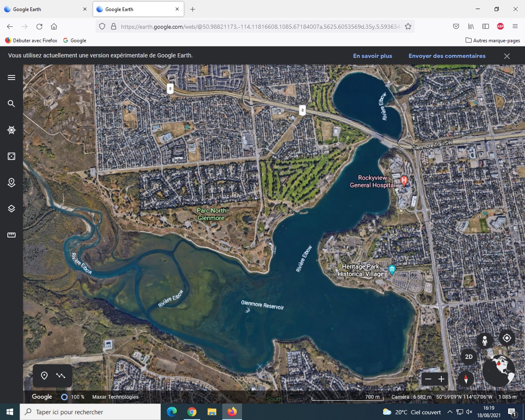Launch Voyager ship wheel icon
The width and height of the screenshot is (525, 420).
(11, 130)
